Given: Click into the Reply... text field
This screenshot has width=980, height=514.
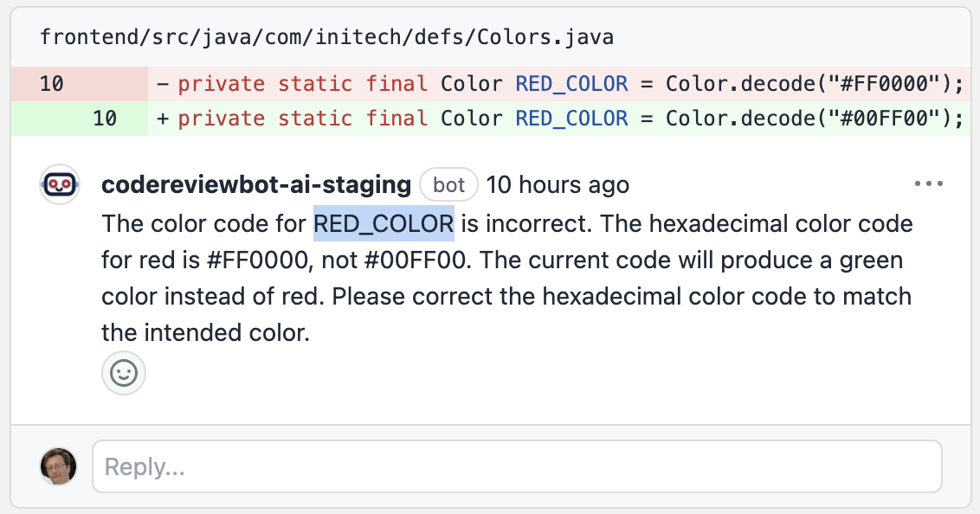Looking at the screenshot, I should click(x=516, y=467).
